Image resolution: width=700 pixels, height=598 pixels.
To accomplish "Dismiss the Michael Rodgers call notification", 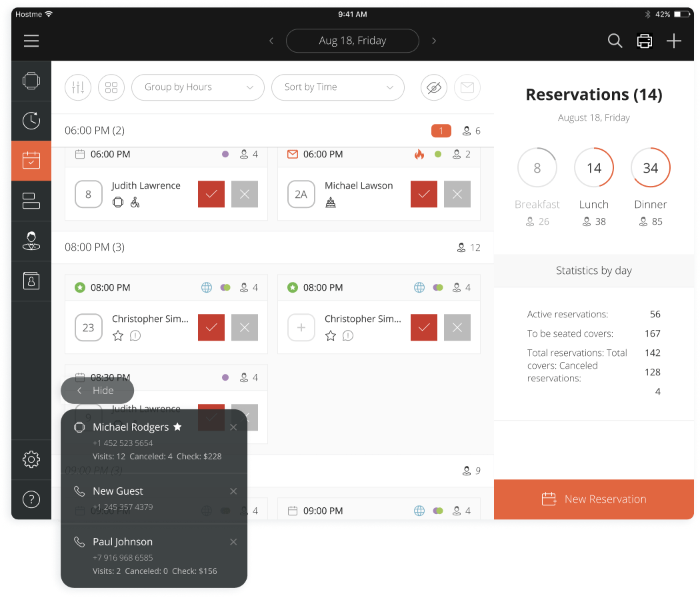I will coord(233,427).
